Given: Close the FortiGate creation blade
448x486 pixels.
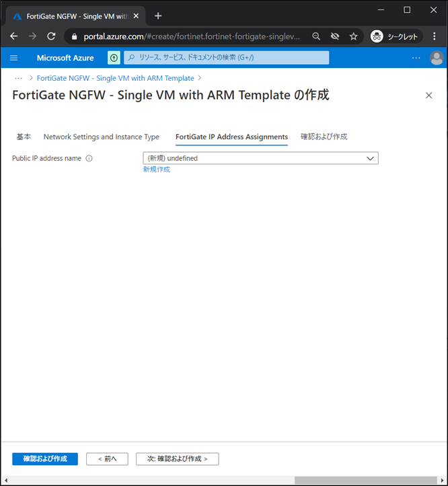Looking at the screenshot, I should tap(428, 96).
